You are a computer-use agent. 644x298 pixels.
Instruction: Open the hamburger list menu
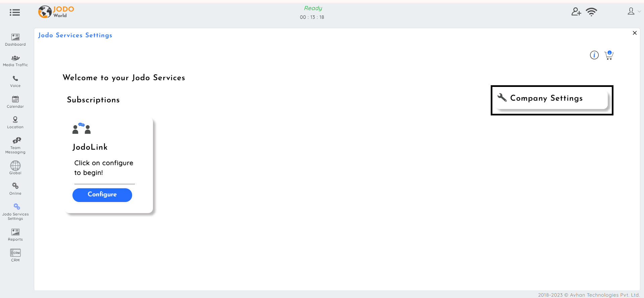coord(15,12)
